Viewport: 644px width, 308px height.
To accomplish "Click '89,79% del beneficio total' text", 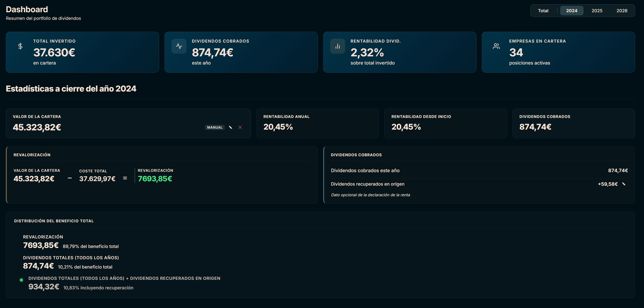I will [x=90, y=247].
